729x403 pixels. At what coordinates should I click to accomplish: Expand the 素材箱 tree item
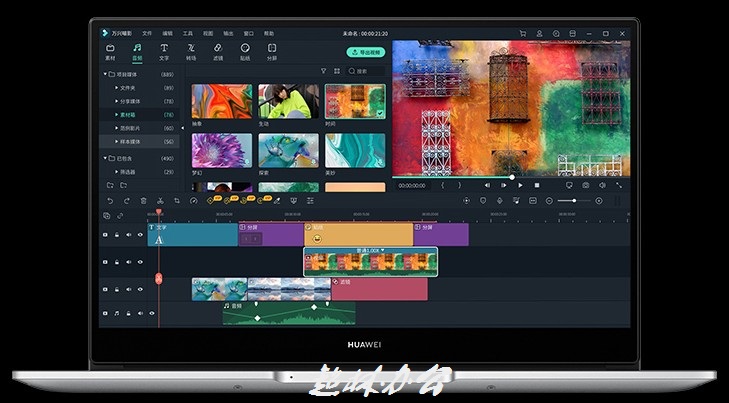[117, 114]
